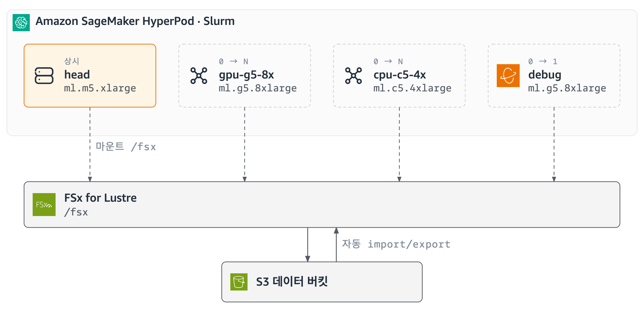Click the FSx for Lustre title text

click(x=100, y=198)
